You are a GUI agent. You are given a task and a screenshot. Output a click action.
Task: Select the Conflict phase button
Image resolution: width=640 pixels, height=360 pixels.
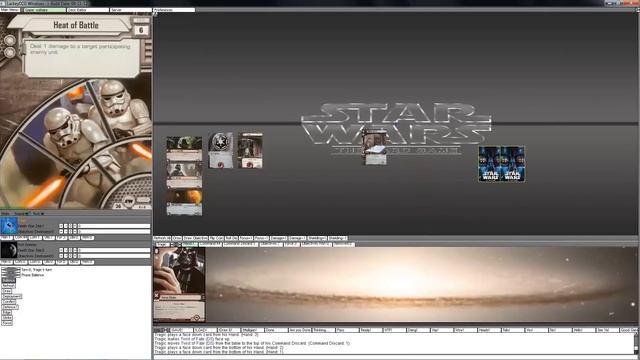pyautogui.click(x=9, y=302)
